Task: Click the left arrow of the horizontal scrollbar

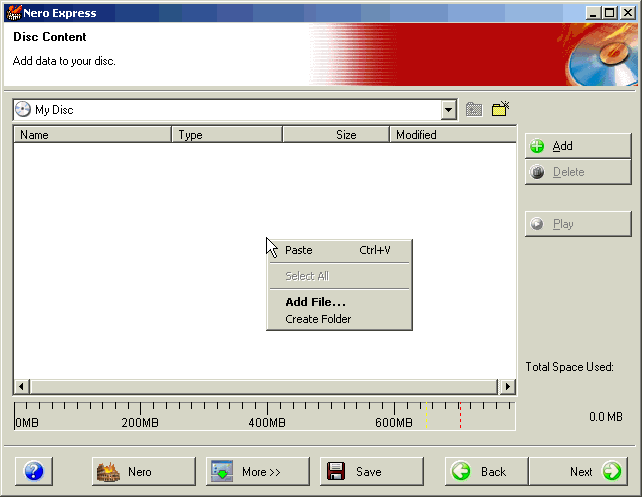Action: 21,386
